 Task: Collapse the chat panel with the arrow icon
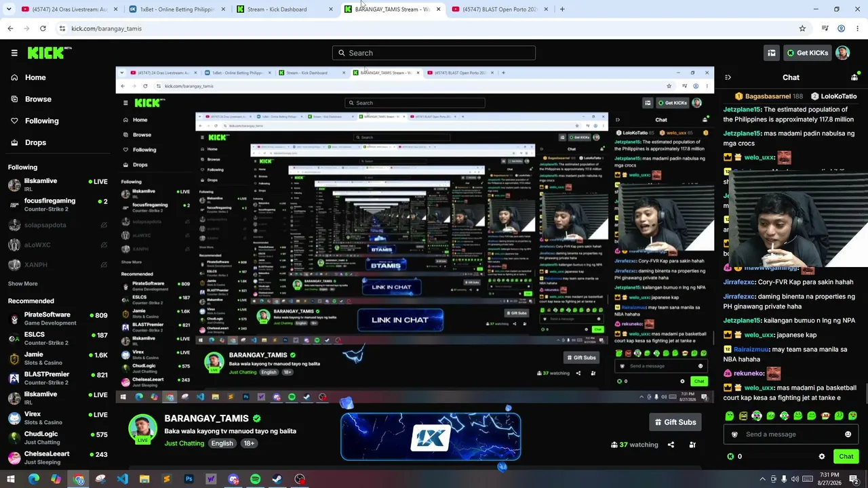(728, 77)
